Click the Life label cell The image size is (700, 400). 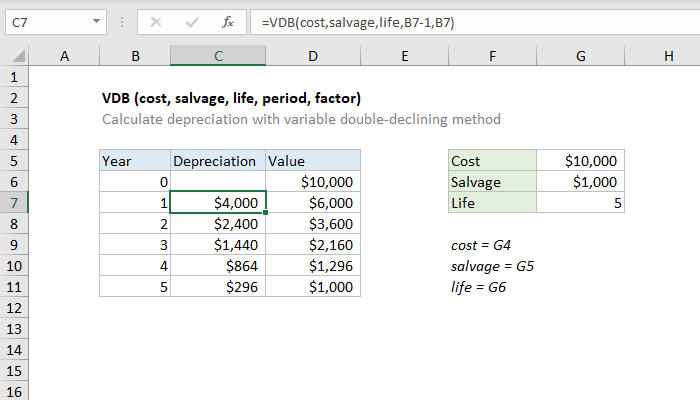coord(492,203)
